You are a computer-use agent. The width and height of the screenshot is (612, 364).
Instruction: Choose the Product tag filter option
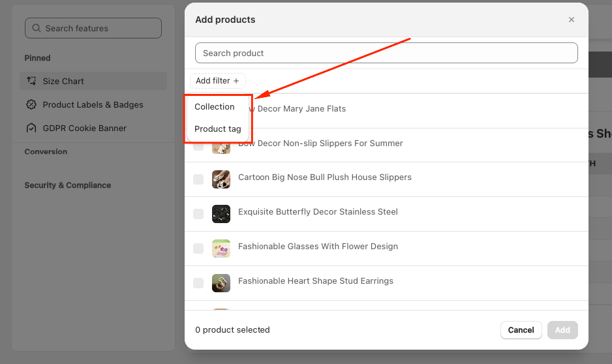pos(218,129)
